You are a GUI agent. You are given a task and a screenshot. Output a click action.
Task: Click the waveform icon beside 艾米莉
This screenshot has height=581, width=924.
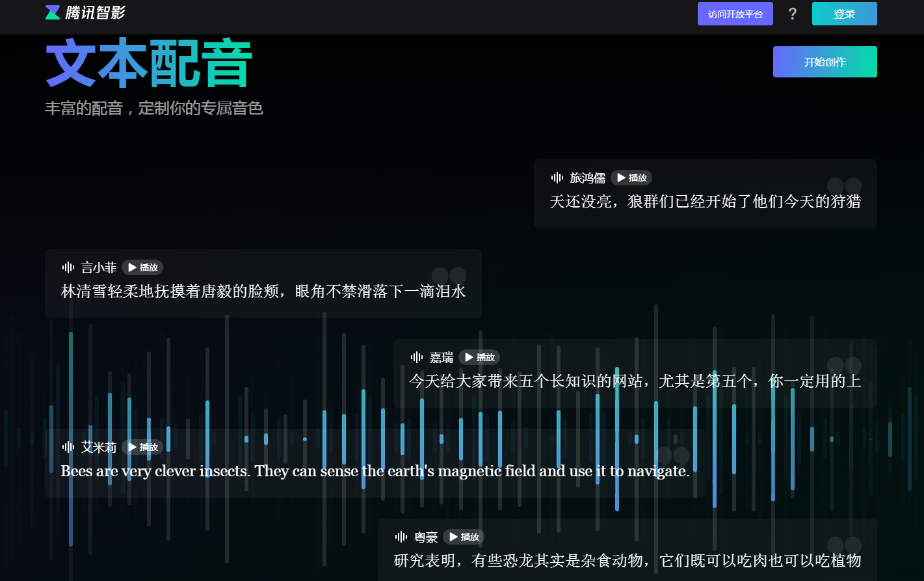pyautogui.click(x=69, y=447)
